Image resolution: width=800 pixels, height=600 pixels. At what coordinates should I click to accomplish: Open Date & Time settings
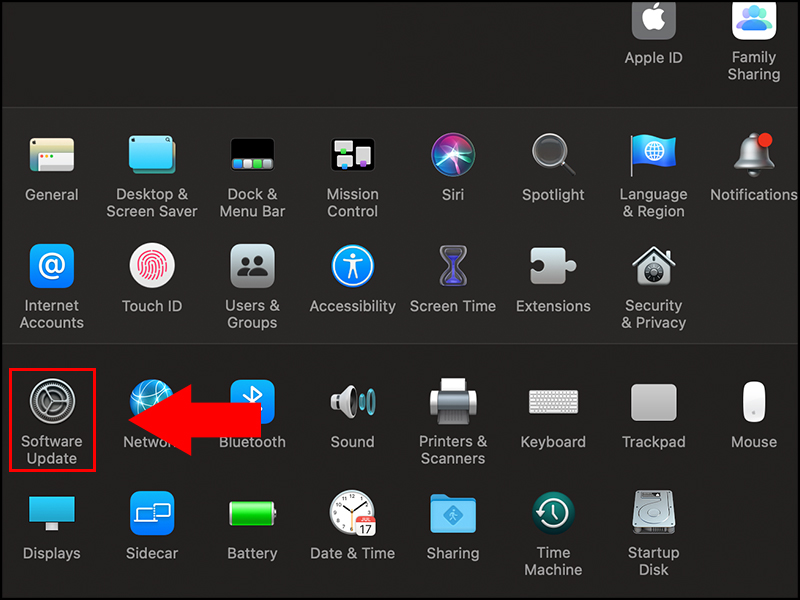pyautogui.click(x=352, y=513)
